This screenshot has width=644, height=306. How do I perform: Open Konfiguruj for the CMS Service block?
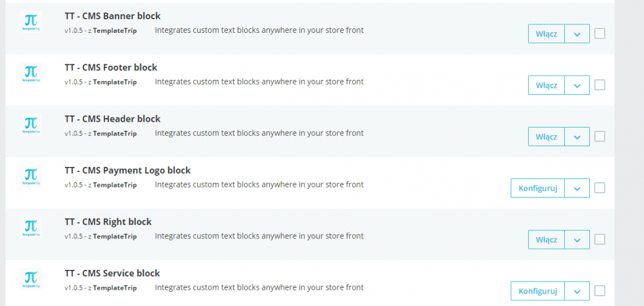[x=537, y=291]
